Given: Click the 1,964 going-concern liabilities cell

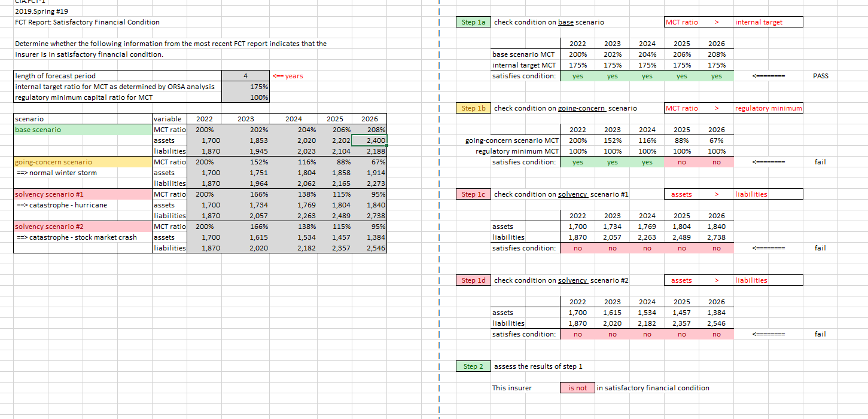Looking at the screenshot, I should (245, 183).
